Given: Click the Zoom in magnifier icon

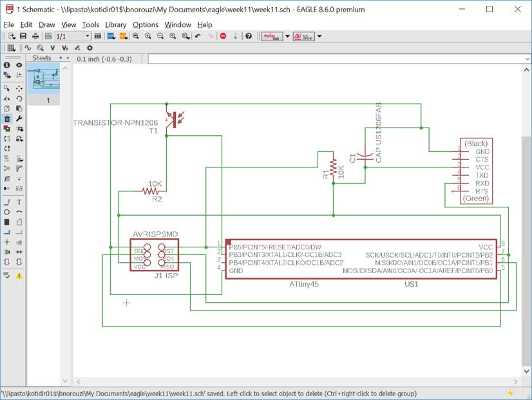Looking at the screenshot, I should pos(148,36).
